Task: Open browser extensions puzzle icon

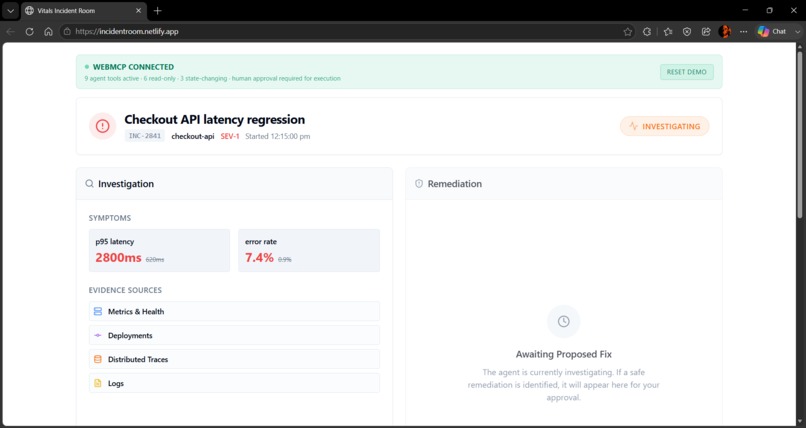Action: click(647, 31)
